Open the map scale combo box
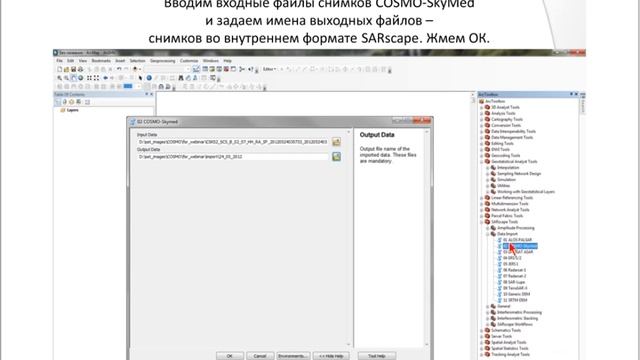The width and height of the screenshot is (640, 360). point(168,69)
